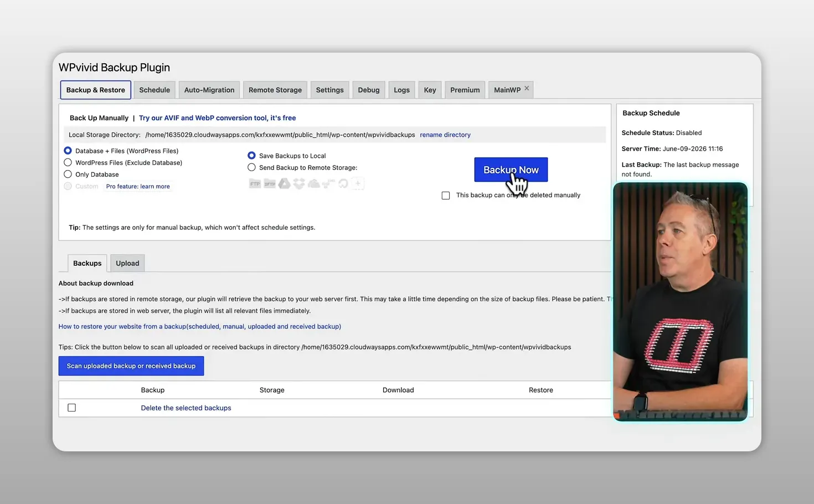
Task: Click the Schedule Status: Disabled text
Action: click(662, 133)
